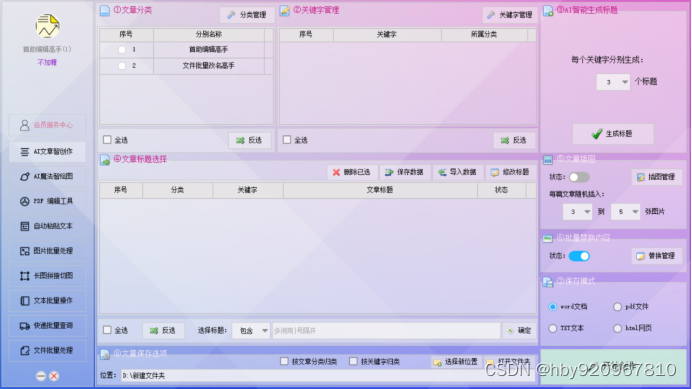The image size is (692, 389).
Task: Enable 按关键字归类 checkbox
Action: pos(354,362)
